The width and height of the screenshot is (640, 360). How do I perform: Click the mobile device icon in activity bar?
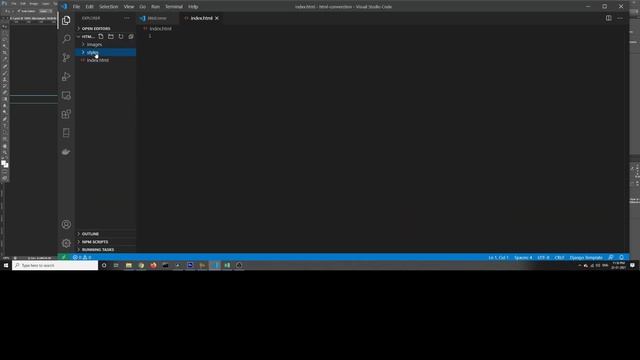(66, 133)
